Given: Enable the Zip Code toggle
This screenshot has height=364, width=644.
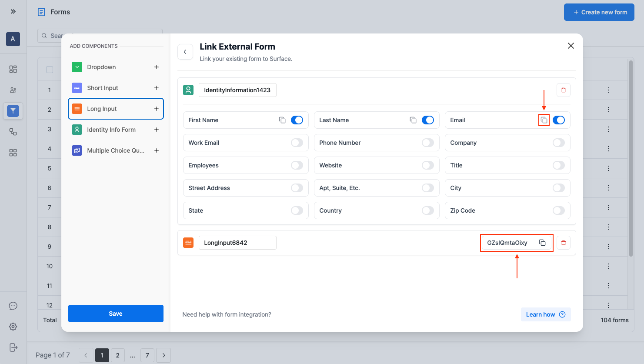Looking at the screenshot, I should click(559, 210).
